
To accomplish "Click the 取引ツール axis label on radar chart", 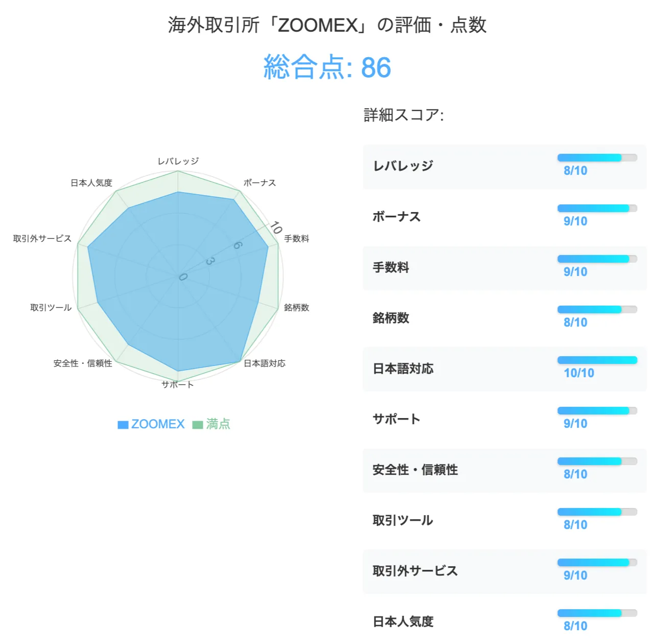I will pyautogui.click(x=51, y=308).
